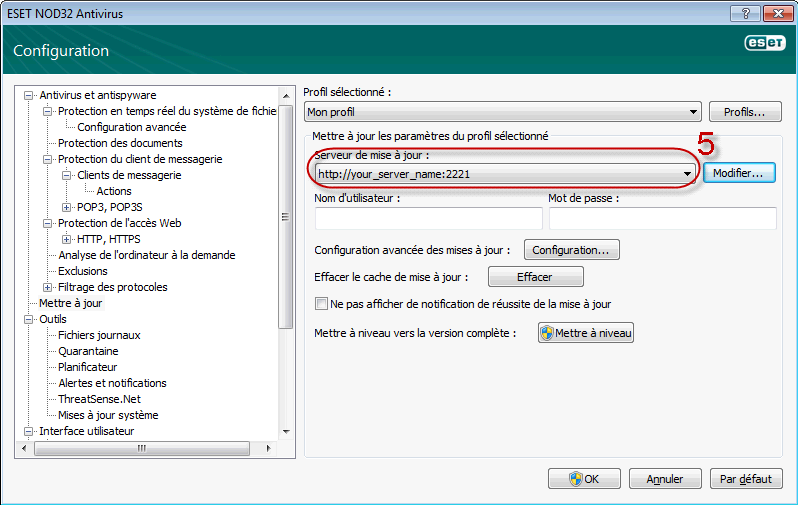Image resolution: width=798 pixels, height=505 pixels.
Task: Collapse the Antivirus et antispyware node
Action: pyautogui.click(x=29, y=95)
